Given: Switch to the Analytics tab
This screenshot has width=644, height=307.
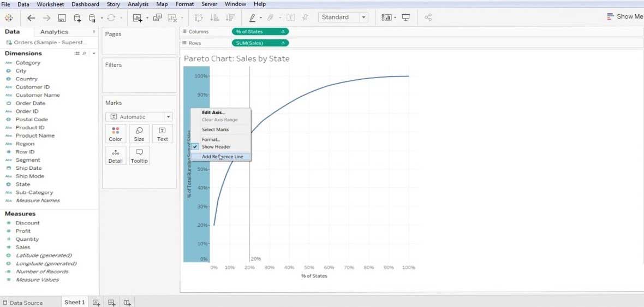Looking at the screenshot, I should pyautogui.click(x=54, y=32).
